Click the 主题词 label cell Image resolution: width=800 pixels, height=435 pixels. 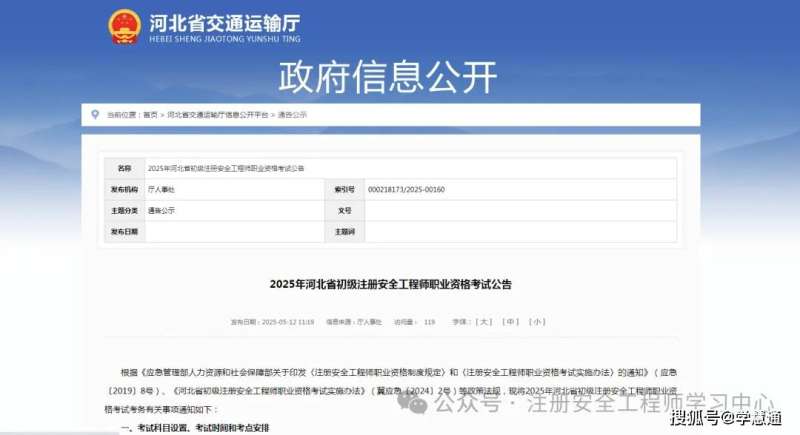(x=344, y=232)
